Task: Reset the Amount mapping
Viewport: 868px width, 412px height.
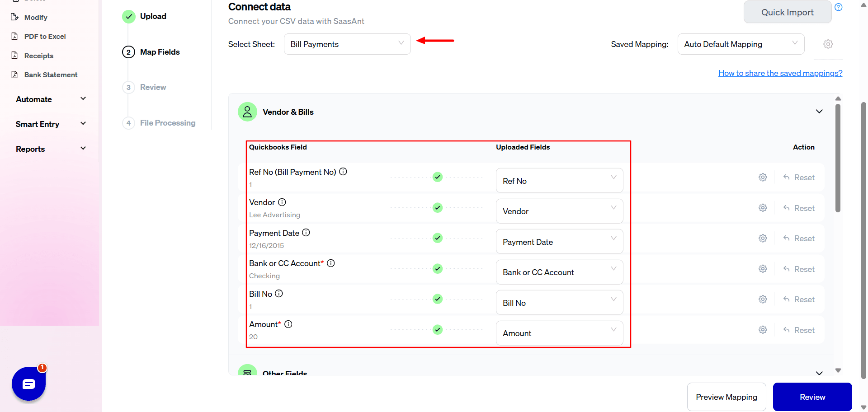Action: click(x=799, y=330)
